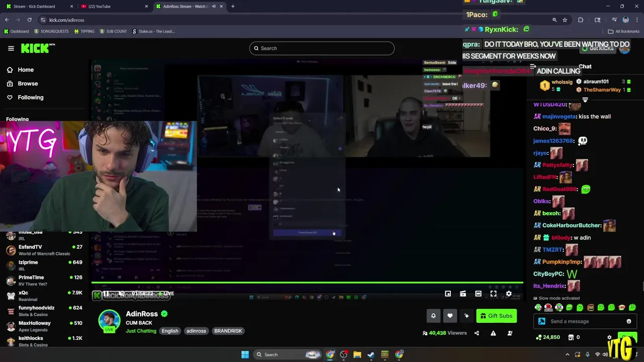644x362 pixels.
Task: Open browser zoom magnifier icon
Action: [554, 20]
